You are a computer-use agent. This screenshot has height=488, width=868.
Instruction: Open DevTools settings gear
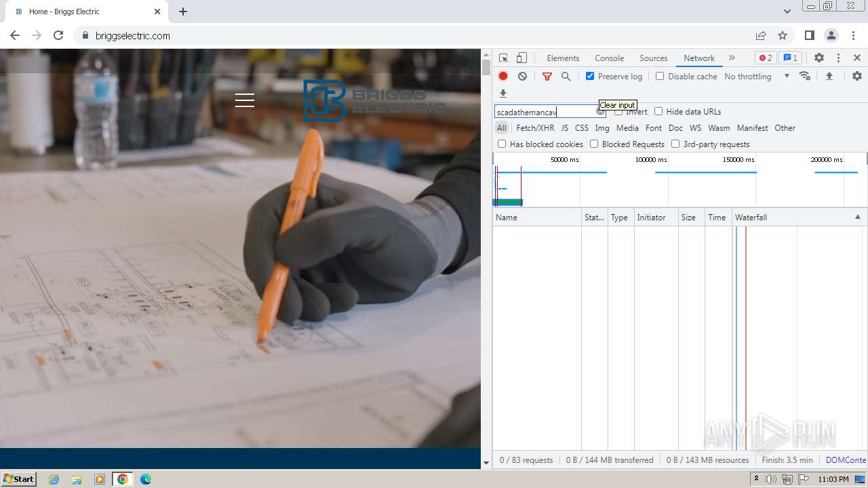[819, 58]
